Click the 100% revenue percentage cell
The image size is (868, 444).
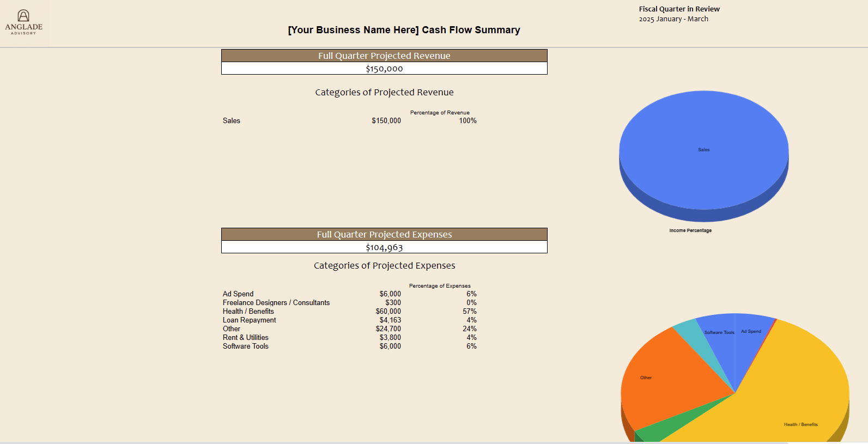tap(468, 121)
